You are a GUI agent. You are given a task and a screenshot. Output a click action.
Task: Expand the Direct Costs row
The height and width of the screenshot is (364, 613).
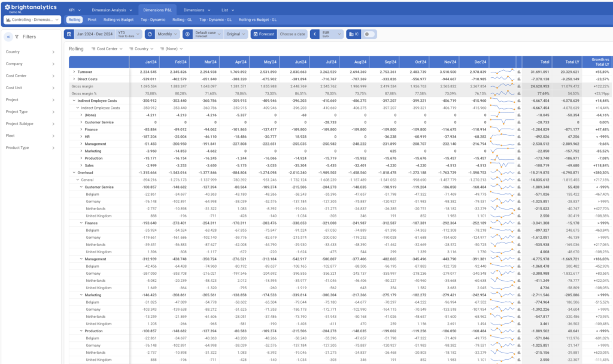click(74, 79)
